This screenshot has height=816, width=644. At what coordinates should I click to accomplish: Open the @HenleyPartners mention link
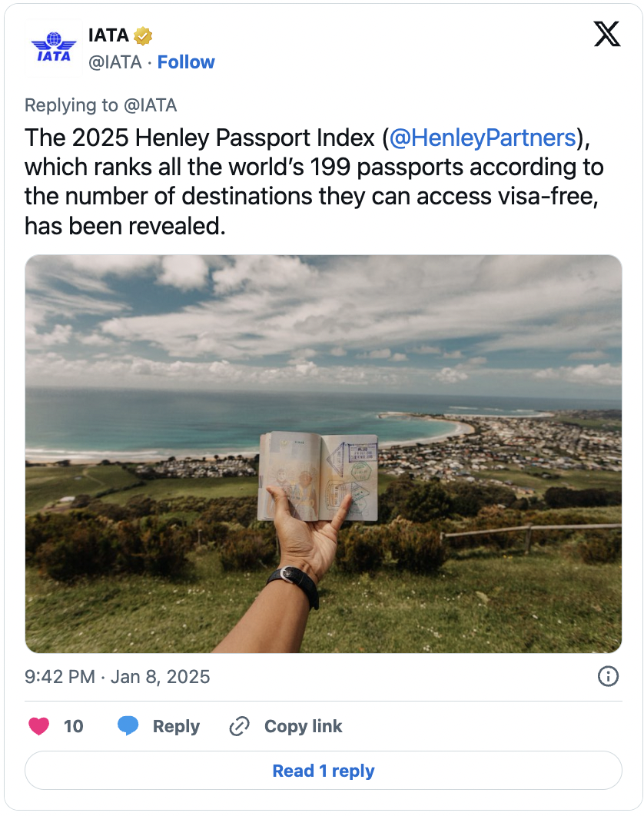click(483, 138)
